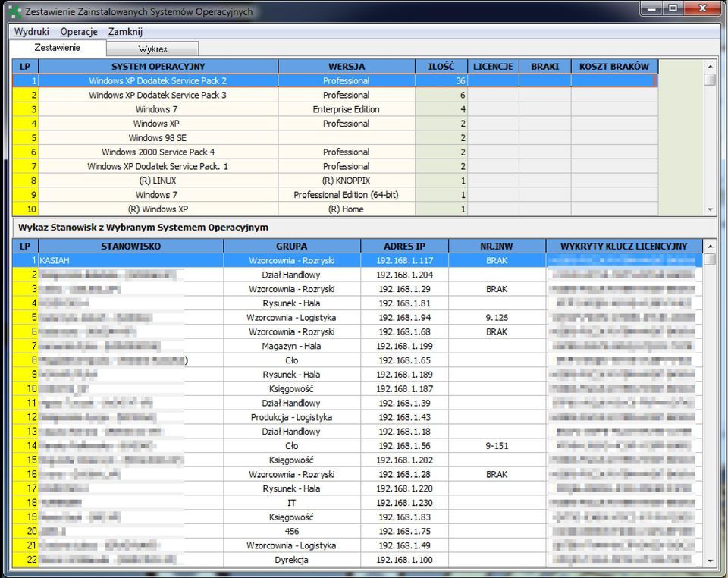Click the 'Dyrekcja' group cell

pyautogui.click(x=291, y=560)
